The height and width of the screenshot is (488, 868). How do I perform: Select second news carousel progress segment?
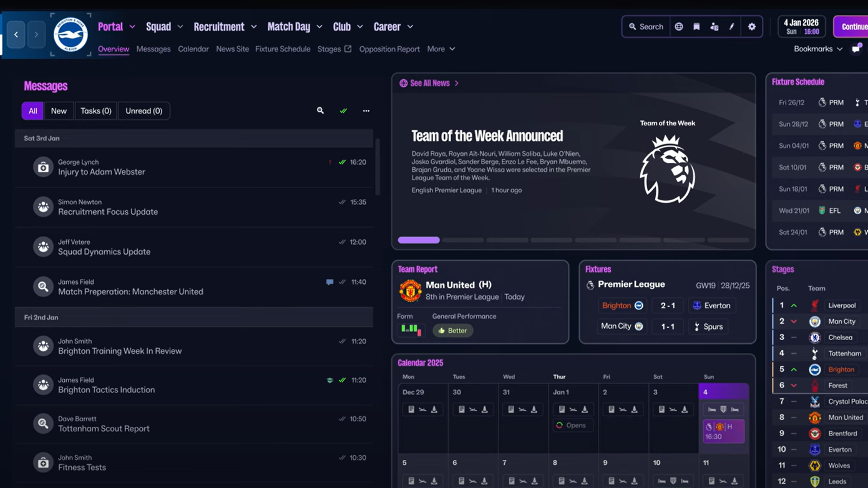pos(463,240)
